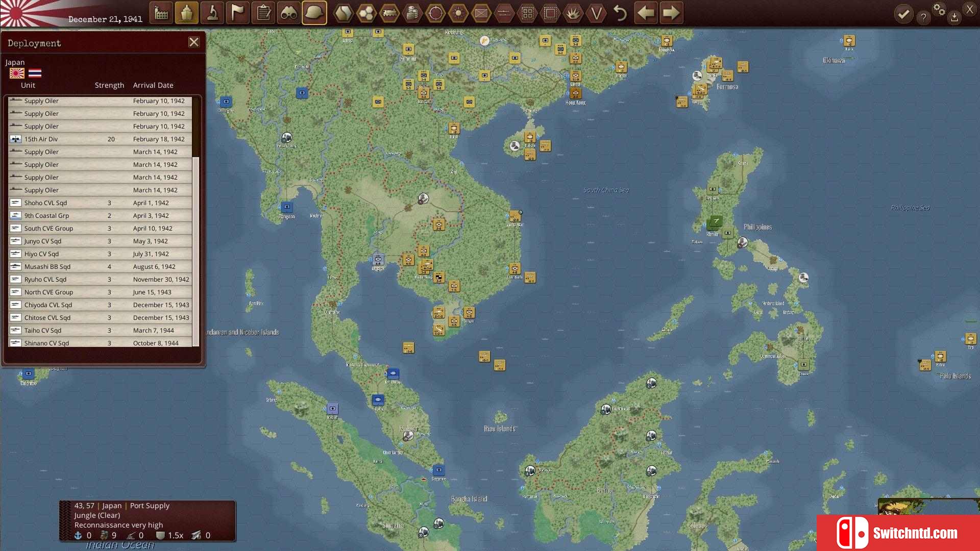Toggle the envelope unit counters overlay

(481, 13)
